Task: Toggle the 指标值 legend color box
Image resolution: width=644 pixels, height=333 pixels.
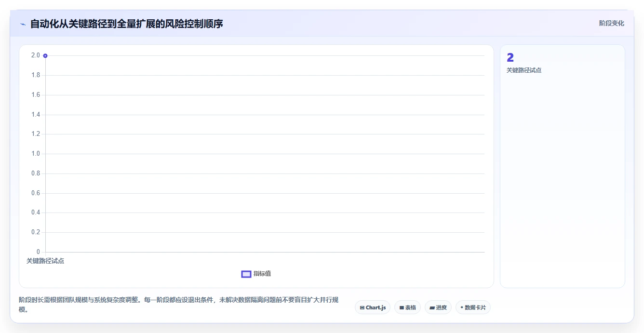Action: click(x=246, y=274)
